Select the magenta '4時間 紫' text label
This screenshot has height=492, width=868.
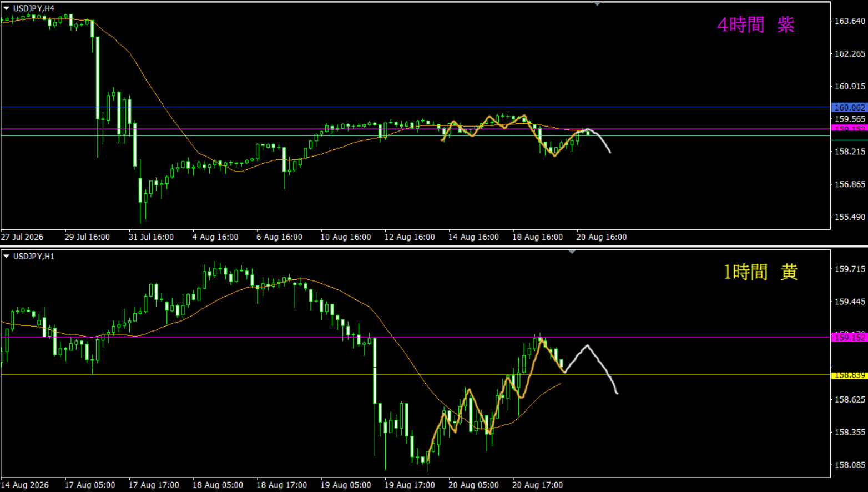coord(755,24)
